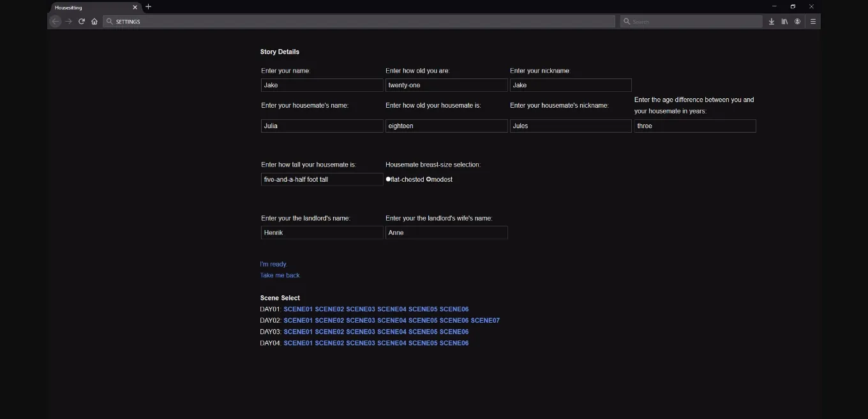The height and width of the screenshot is (419, 868).
Task: Select the first radio option beside 'modest'
Action: (x=388, y=179)
